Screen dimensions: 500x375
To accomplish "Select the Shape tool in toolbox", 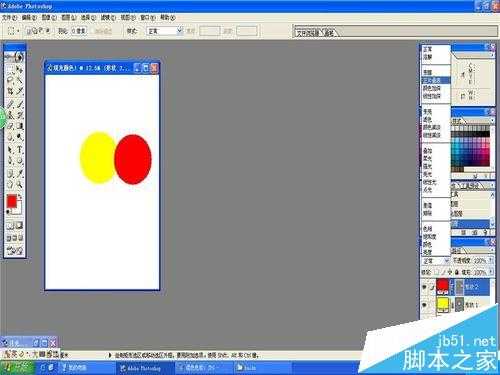I will tap(20, 160).
